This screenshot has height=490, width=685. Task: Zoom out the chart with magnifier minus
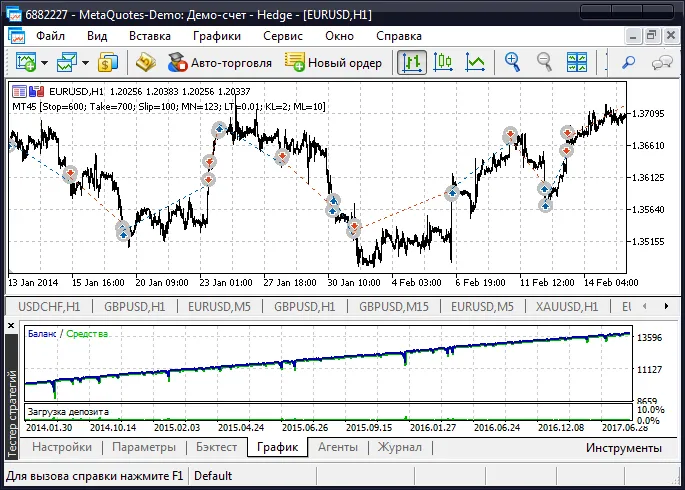[545, 63]
